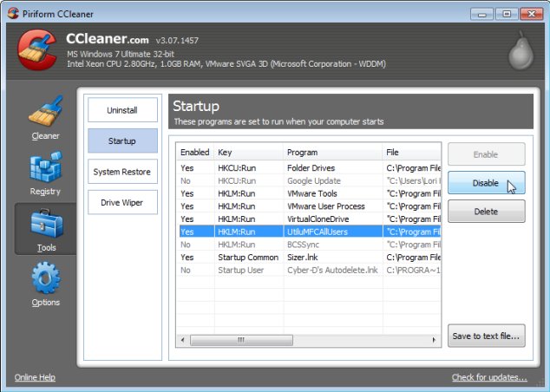The height and width of the screenshot is (392, 550).
Task: Open the Online Help link
Action: (35, 377)
